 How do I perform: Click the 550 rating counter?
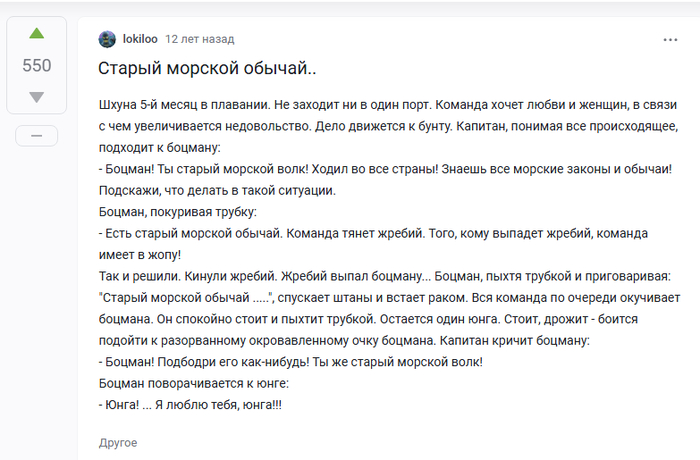(x=37, y=66)
